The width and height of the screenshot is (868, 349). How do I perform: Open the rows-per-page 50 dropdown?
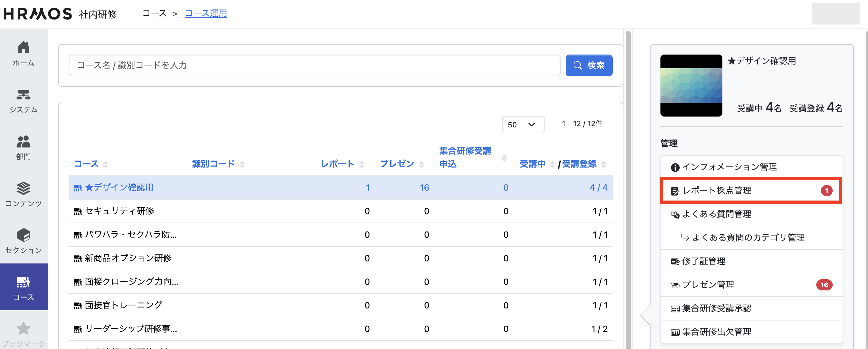click(x=522, y=125)
